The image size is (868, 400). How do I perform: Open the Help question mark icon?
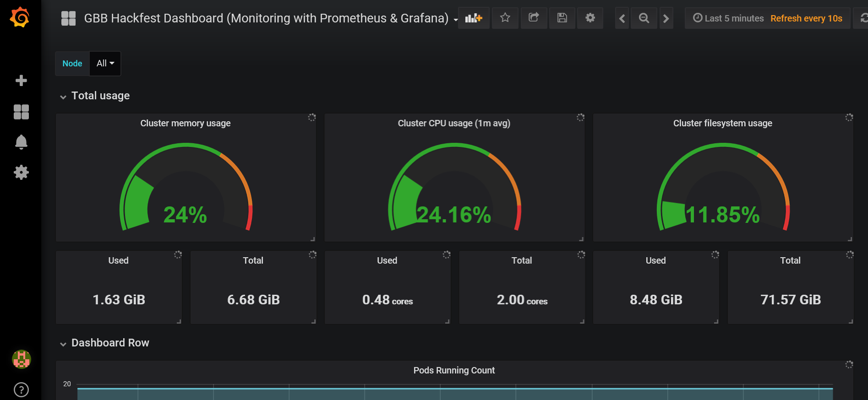click(x=21, y=390)
